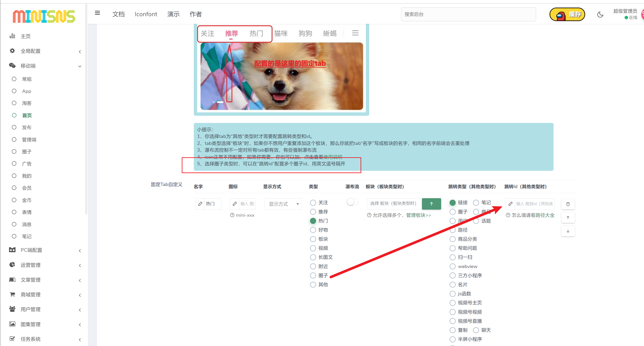Open the 显示方式 dropdown
This screenshot has height=346, width=644.
(283, 204)
